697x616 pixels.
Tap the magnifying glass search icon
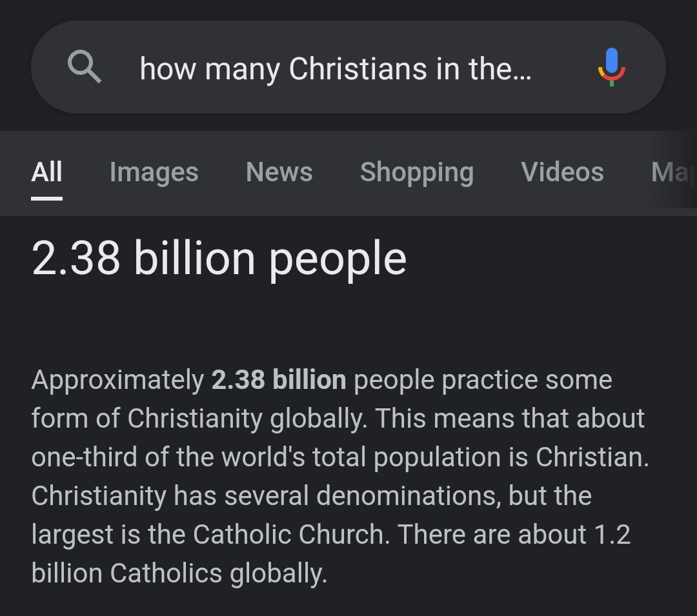(85, 67)
